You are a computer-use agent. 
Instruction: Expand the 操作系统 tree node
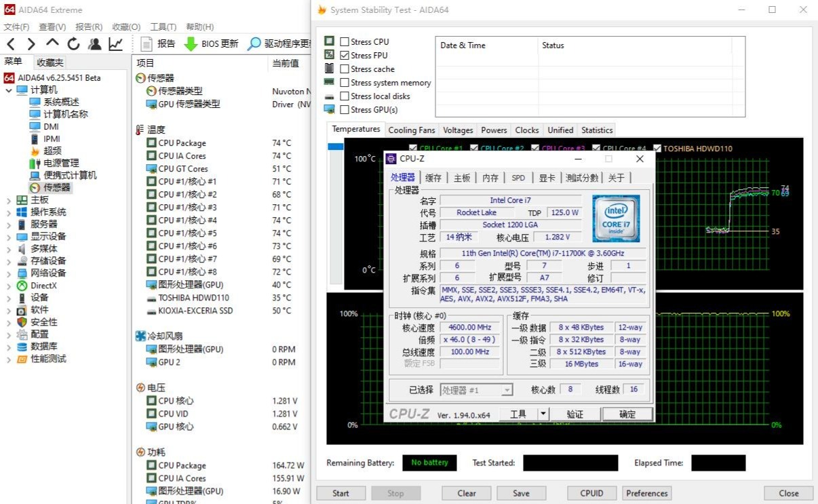click(x=9, y=212)
